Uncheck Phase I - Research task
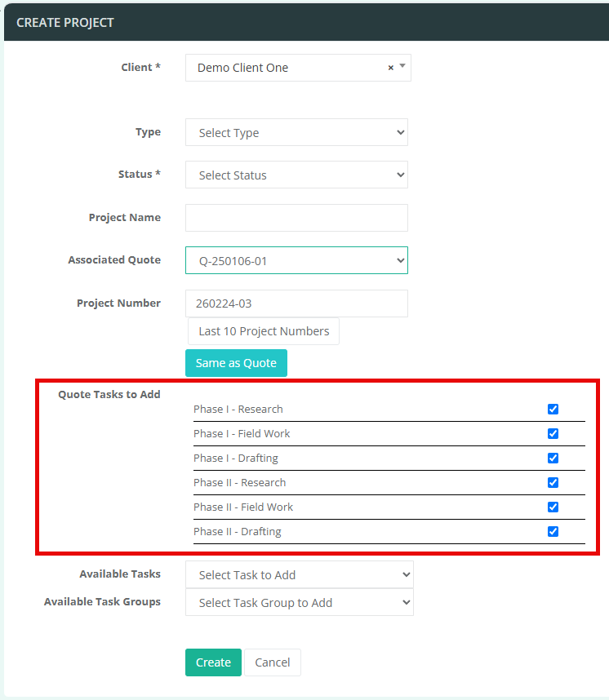 pos(553,409)
